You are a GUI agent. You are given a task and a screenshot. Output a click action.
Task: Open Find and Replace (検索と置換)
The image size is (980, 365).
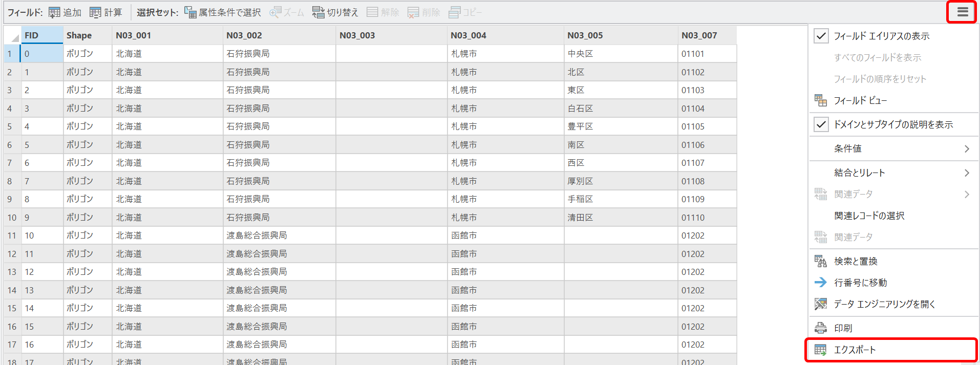point(855,261)
